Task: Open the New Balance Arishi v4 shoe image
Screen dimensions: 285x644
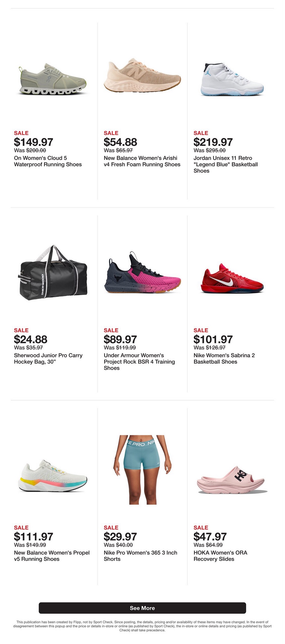Action: tap(142, 76)
